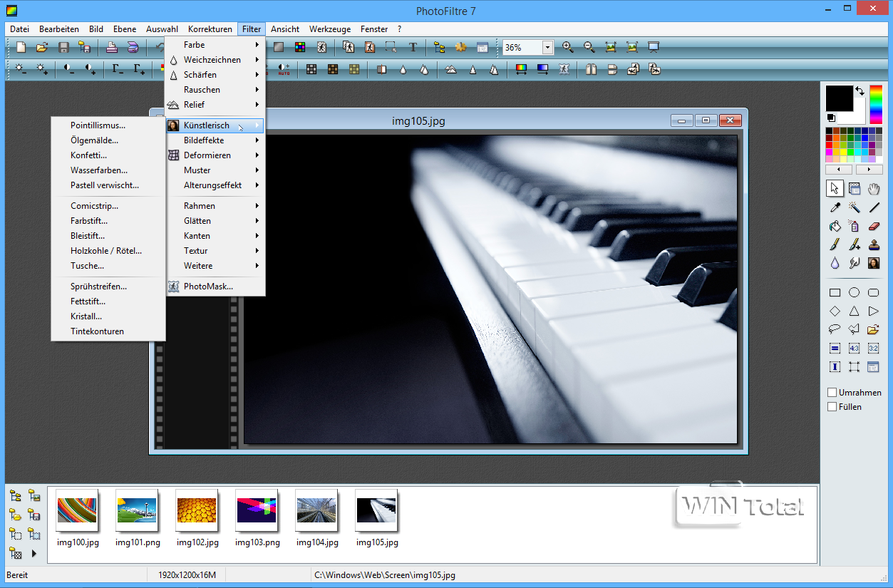Click the red swatch in the palette
Image resolution: width=893 pixels, height=588 pixels.
point(830,145)
